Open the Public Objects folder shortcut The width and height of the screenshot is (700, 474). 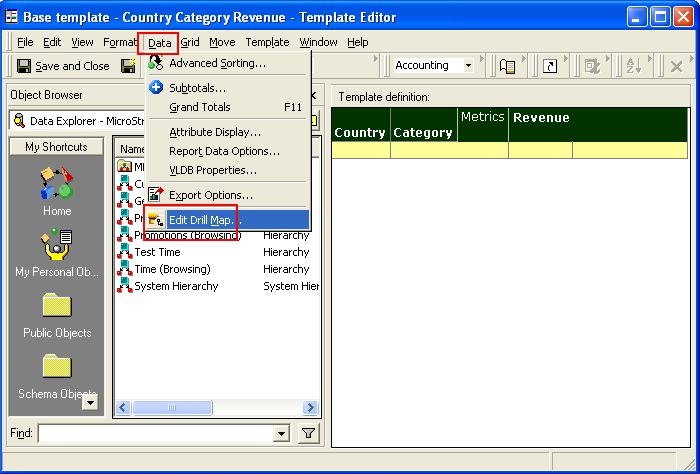[56, 307]
